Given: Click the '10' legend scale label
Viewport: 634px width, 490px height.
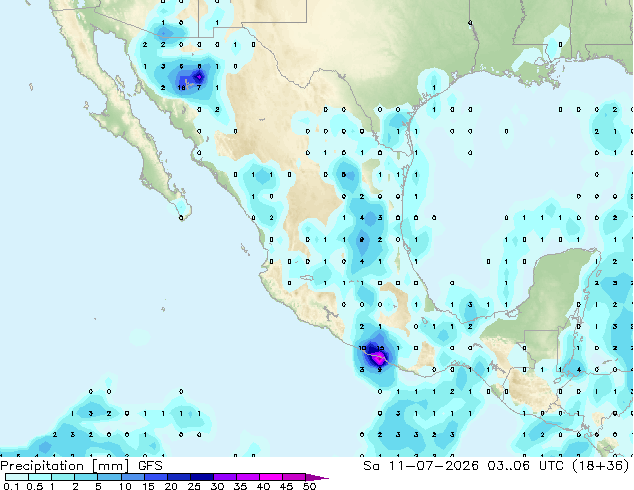Looking at the screenshot, I should 125,486.
